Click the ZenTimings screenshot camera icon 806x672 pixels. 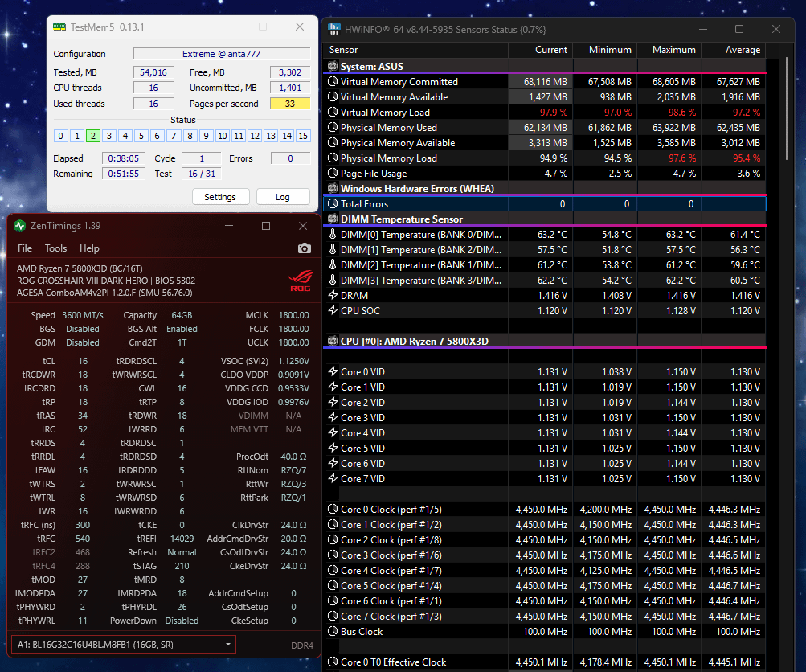(305, 248)
